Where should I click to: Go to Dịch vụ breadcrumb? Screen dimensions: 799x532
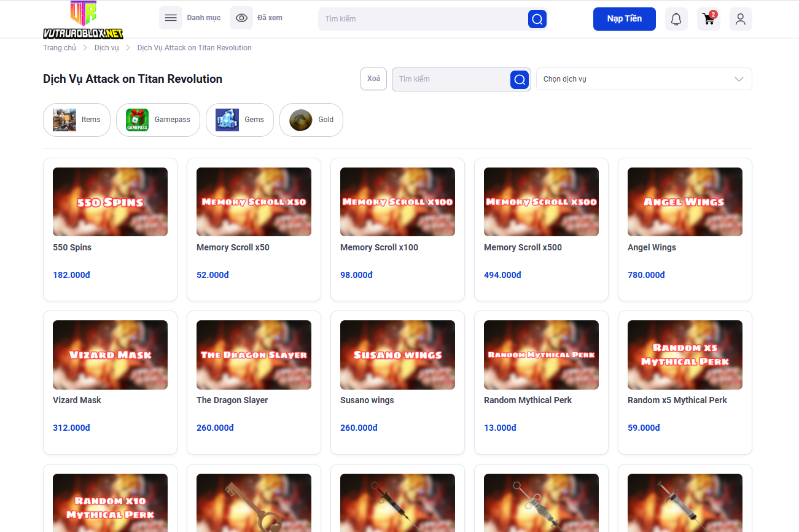point(107,48)
